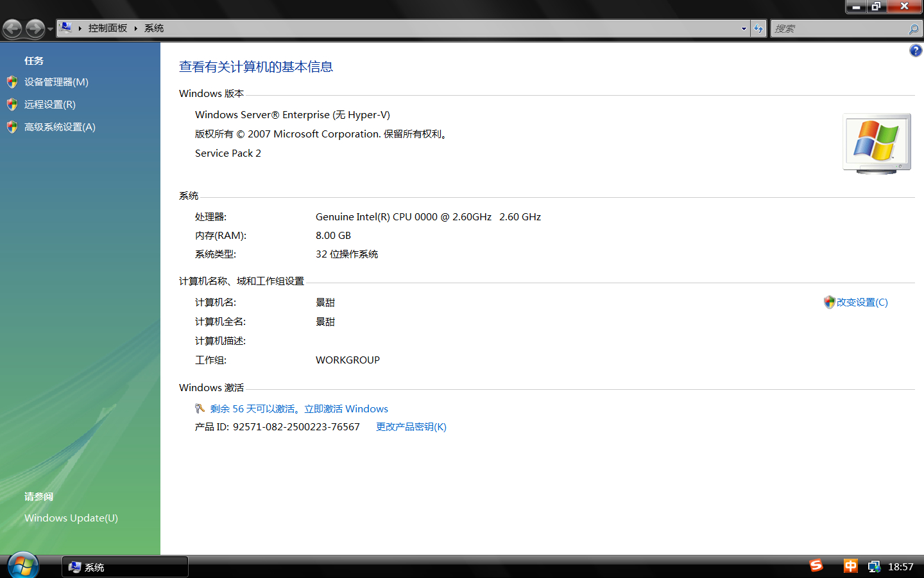Click the Sogou input method tray icon
The width and height of the screenshot is (924, 578).
tap(816, 566)
